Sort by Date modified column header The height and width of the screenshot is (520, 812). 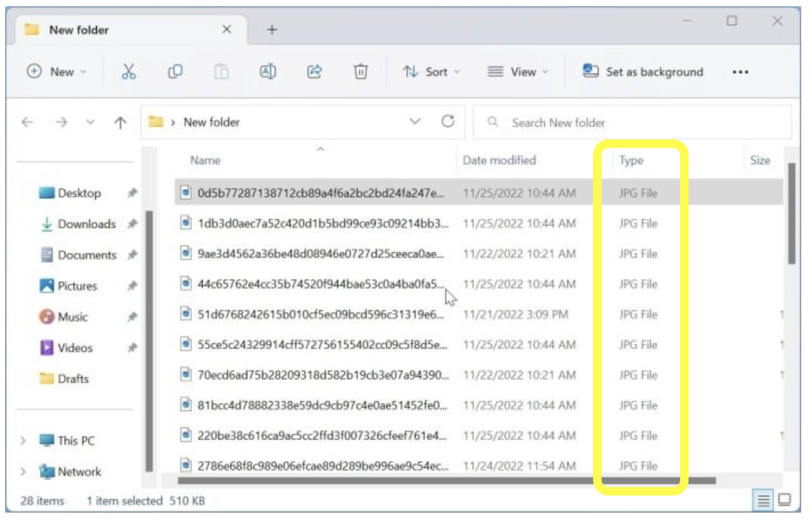click(x=499, y=160)
